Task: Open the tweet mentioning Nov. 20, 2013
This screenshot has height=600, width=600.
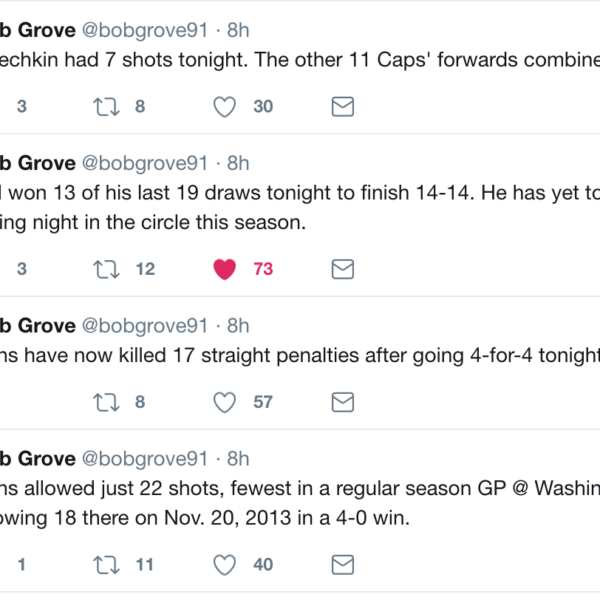Action: [x=250, y=520]
